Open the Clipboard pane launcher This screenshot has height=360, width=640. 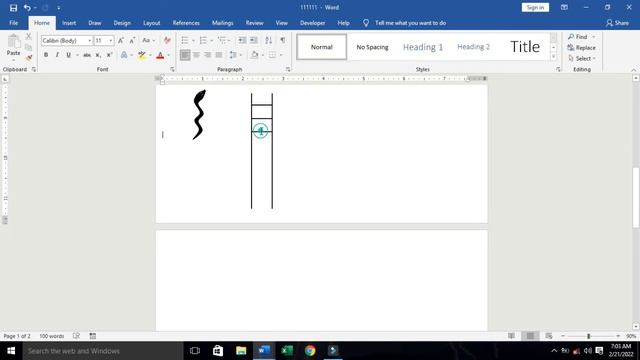click(34, 69)
